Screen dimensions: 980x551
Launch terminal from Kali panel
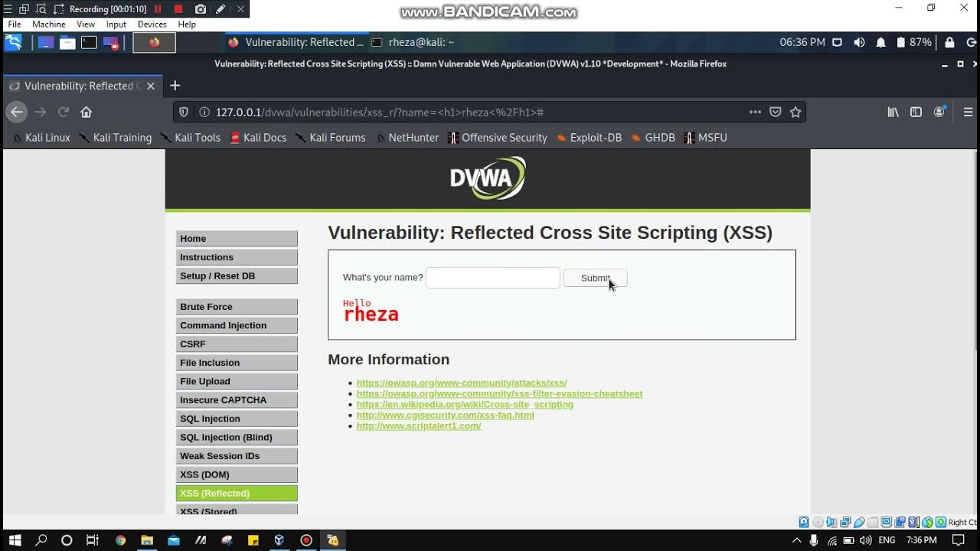pyautogui.click(x=90, y=43)
